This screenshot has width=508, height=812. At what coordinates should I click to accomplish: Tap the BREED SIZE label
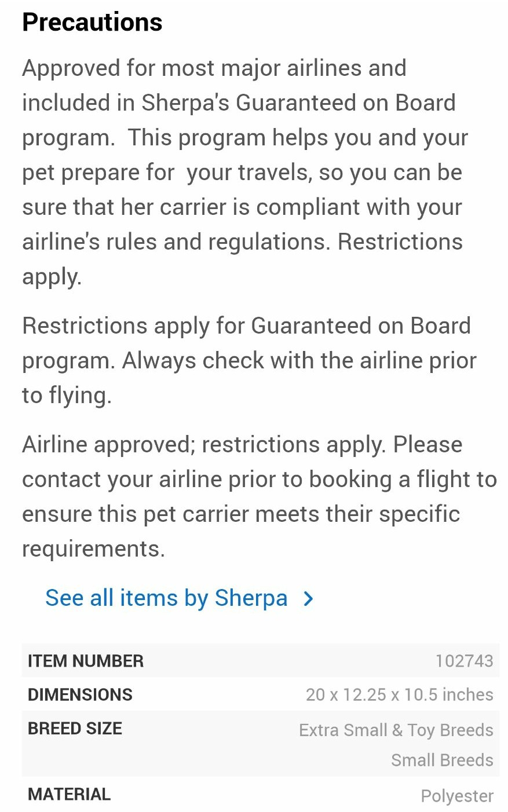coord(75,729)
